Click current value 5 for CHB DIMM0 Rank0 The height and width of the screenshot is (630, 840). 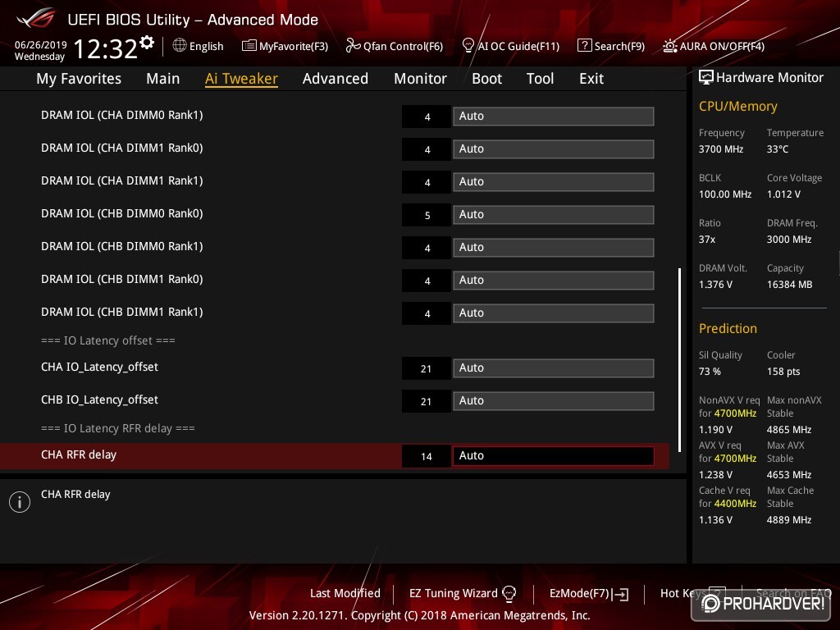pos(427,216)
